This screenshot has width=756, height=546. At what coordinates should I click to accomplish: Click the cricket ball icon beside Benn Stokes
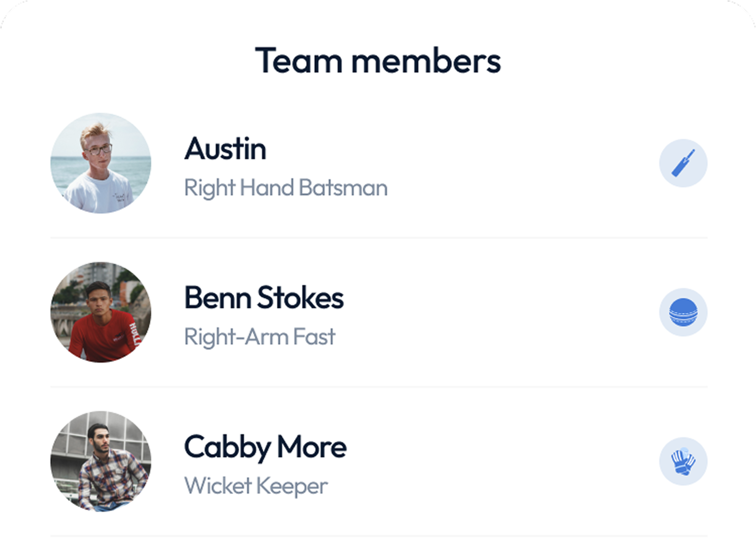[x=683, y=312]
